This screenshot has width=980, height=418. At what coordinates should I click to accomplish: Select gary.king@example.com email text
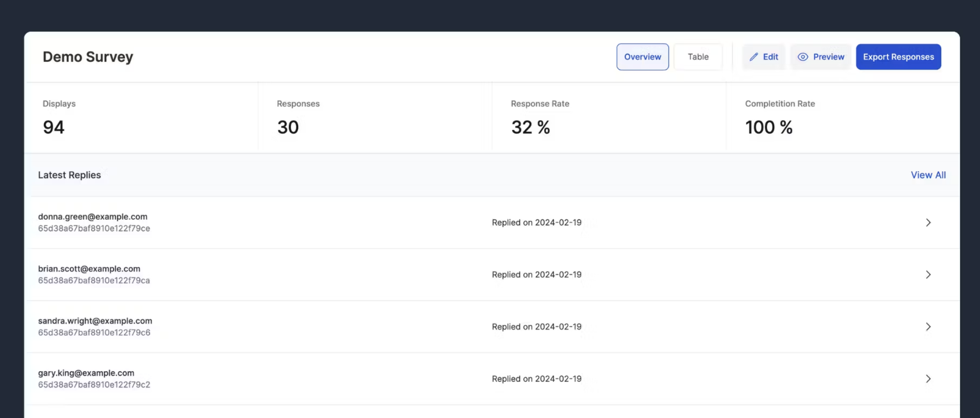[x=86, y=373]
